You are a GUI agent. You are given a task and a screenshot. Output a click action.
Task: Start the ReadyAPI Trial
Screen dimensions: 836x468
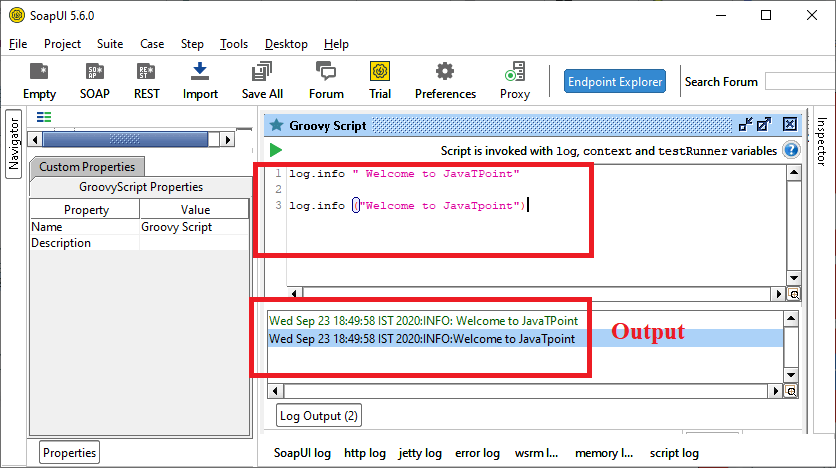pos(380,81)
